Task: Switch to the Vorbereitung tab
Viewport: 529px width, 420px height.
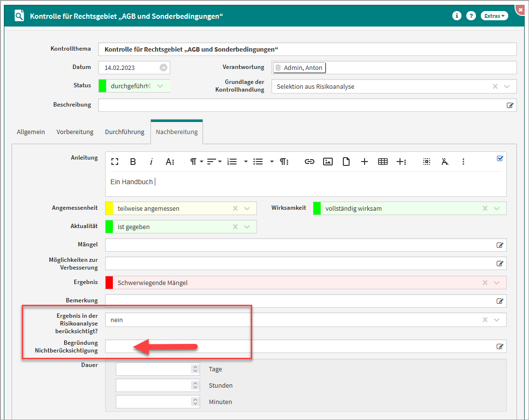Action: click(75, 132)
